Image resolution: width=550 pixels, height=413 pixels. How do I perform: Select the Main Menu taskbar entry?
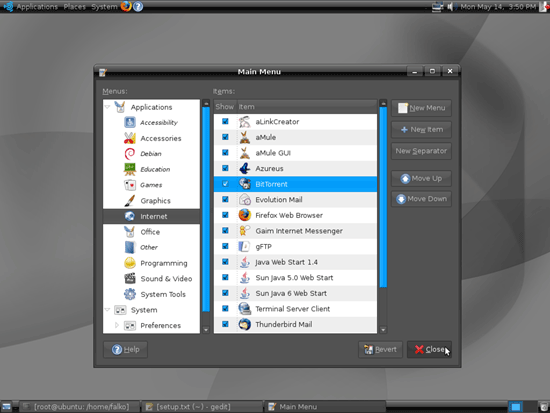pos(324,407)
